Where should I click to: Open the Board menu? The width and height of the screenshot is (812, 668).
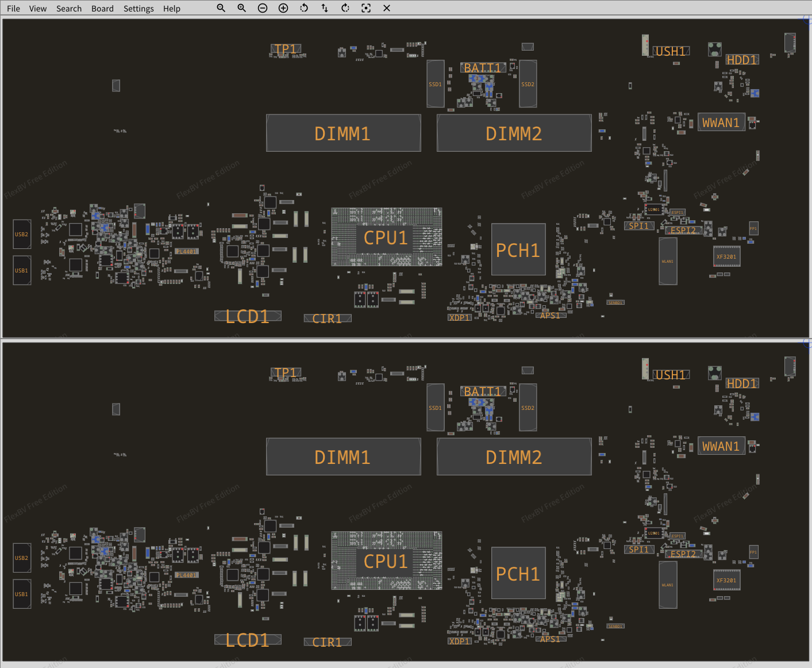click(102, 9)
